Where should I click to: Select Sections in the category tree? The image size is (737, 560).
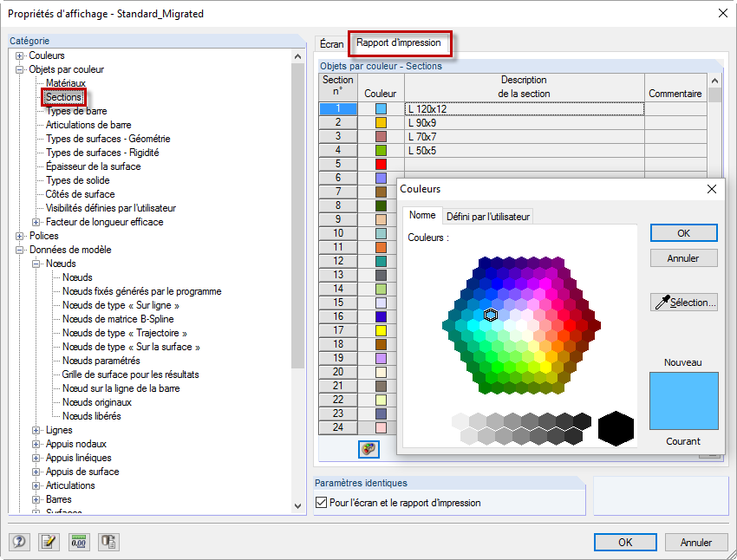(x=63, y=97)
